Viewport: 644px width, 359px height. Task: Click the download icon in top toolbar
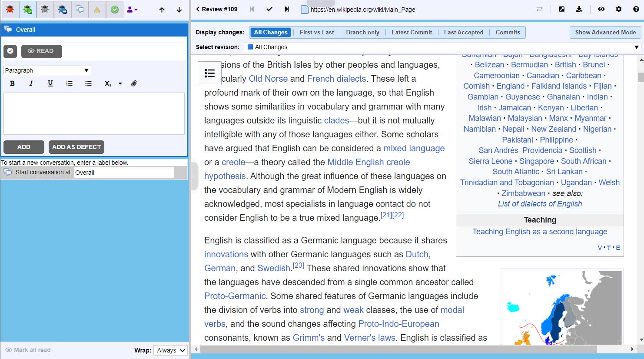(579, 9)
